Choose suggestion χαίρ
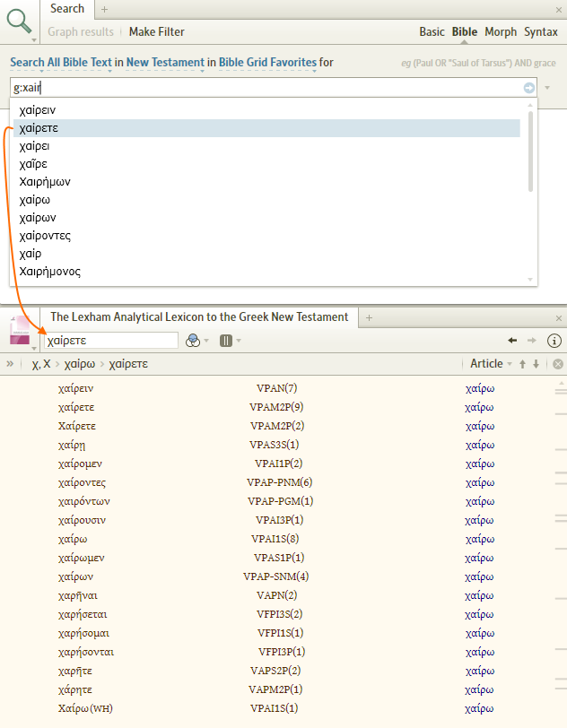The width and height of the screenshot is (567, 728). [266, 254]
